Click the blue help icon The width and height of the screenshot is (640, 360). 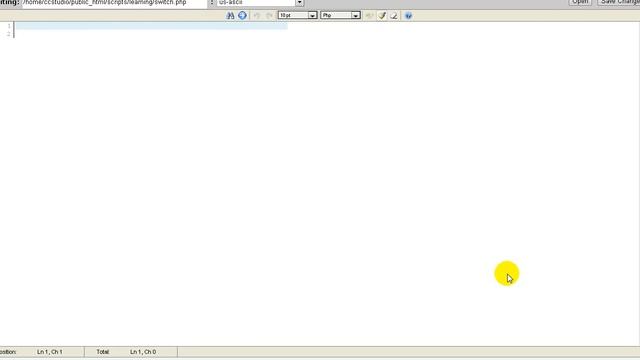[x=408, y=16]
